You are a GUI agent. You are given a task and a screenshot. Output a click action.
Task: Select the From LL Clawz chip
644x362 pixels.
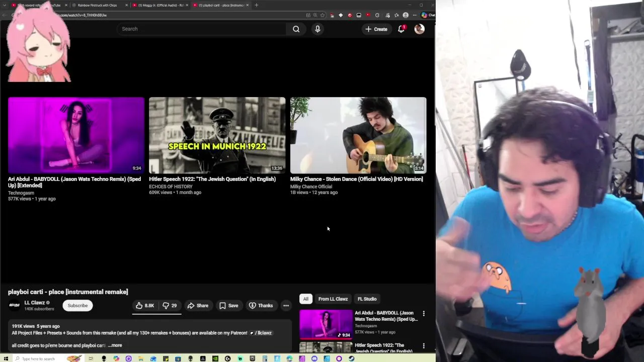point(333,299)
